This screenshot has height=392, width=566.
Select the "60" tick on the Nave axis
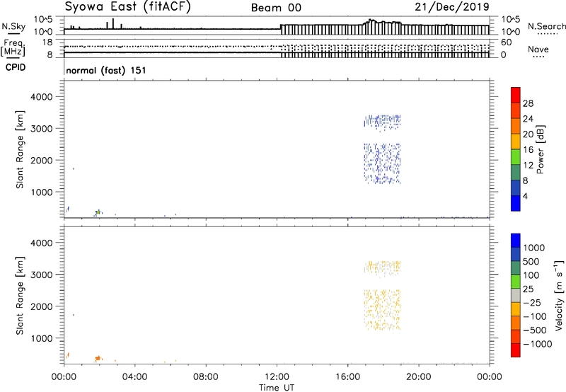506,42
